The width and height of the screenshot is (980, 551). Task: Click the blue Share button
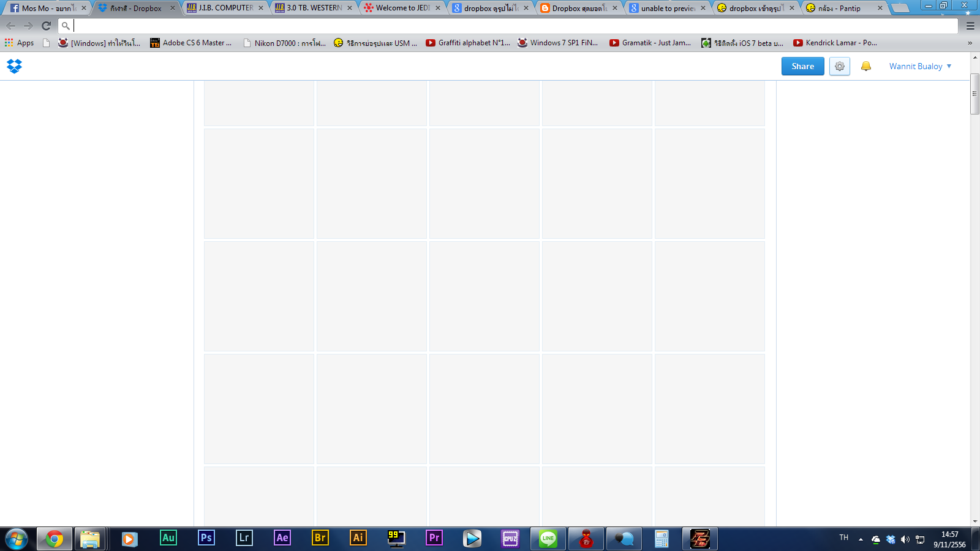(x=802, y=66)
